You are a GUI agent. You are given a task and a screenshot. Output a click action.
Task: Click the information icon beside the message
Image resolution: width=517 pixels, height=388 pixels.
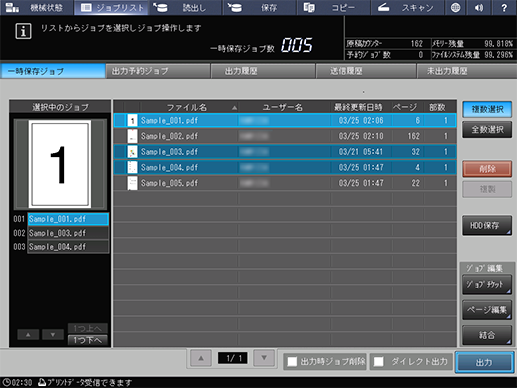(23, 31)
